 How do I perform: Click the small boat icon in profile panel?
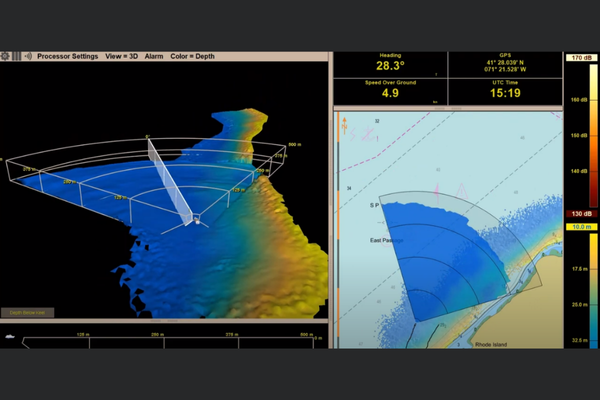pyautogui.click(x=10, y=336)
